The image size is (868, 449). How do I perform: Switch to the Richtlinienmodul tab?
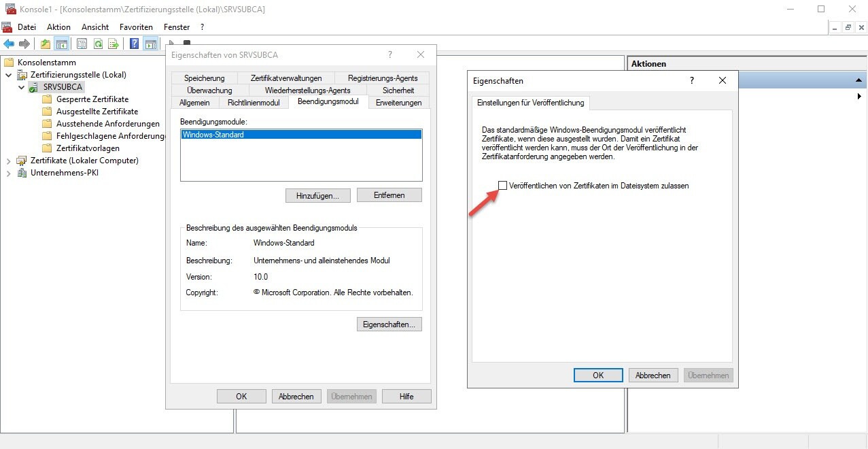point(254,103)
